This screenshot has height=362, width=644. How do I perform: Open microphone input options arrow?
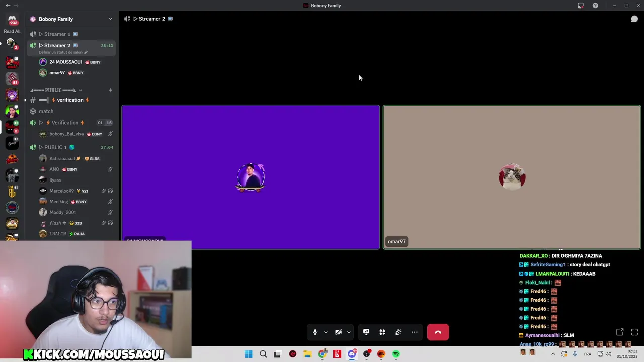click(x=326, y=332)
